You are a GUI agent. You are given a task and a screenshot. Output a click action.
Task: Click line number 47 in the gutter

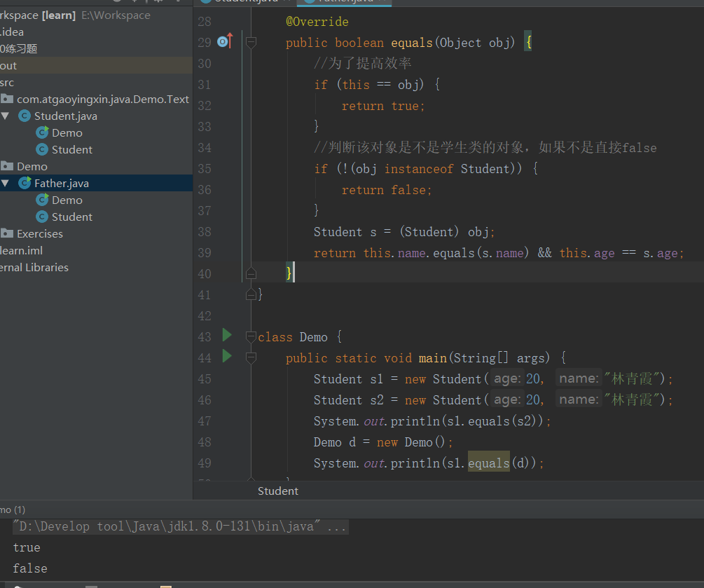click(x=205, y=421)
